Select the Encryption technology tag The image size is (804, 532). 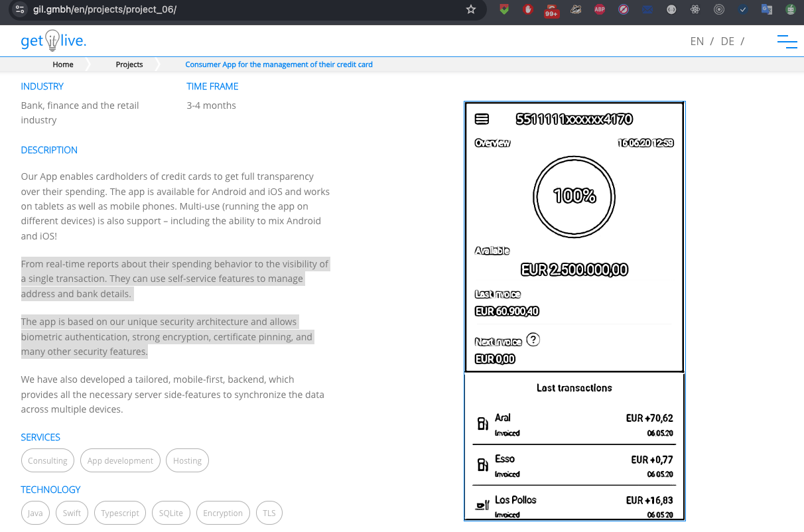[x=223, y=513]
